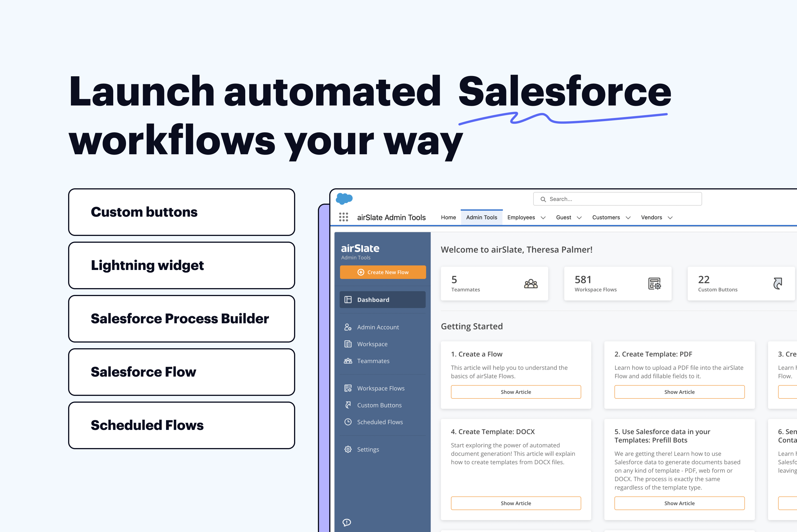This screenshot has width=797, height=532.
Task: Click the Create New Flow button
Action: [x=383, y=272]
